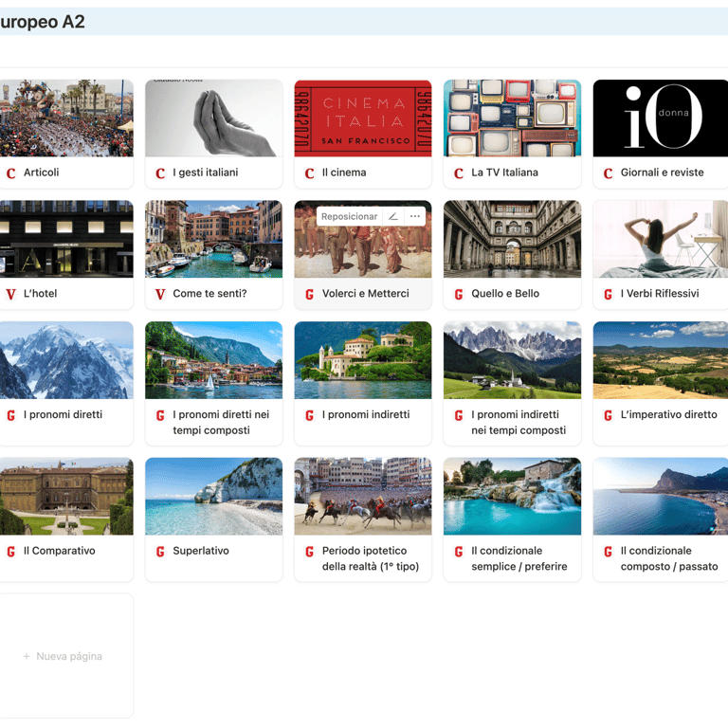Screen dimensions: 728x728
Task: Click the pencil edit icon on Volerci e Metterci cover
Action: tap(393, 216)
